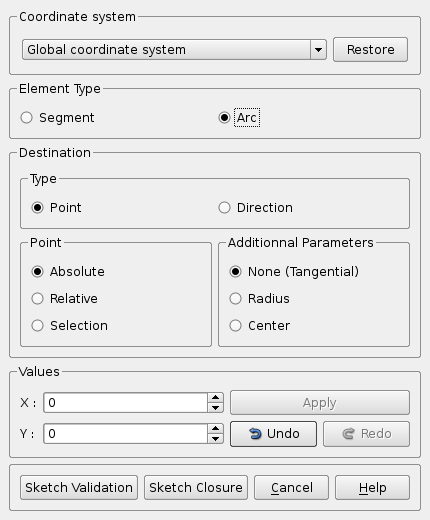
Task: Increase the X value with up arrow
Action: (215, 397)
